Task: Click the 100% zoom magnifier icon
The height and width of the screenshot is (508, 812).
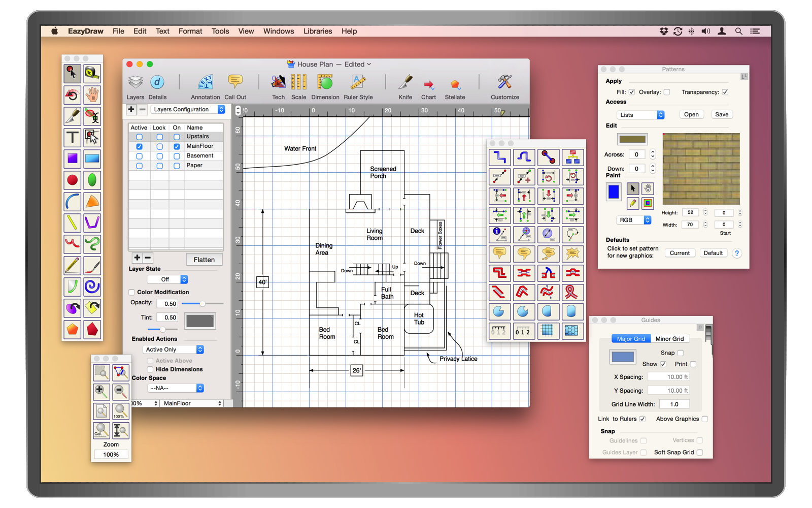Action: pos(120,411)
